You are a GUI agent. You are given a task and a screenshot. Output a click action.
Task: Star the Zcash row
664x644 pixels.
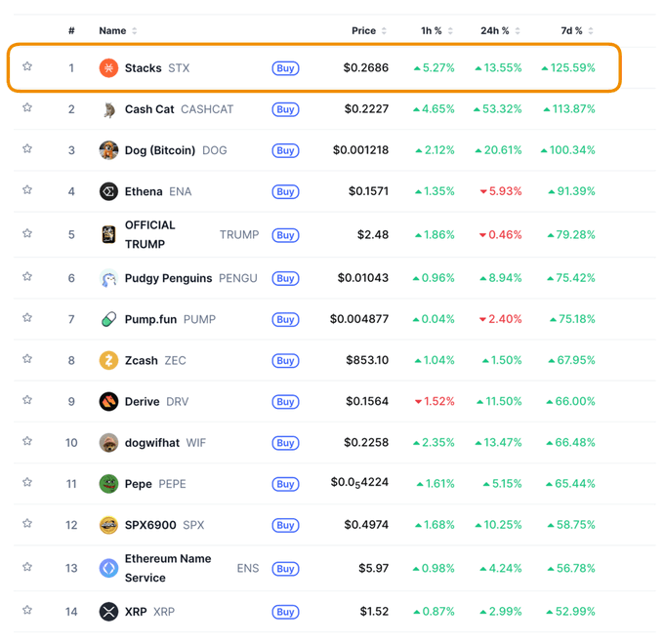coord(27,359)
